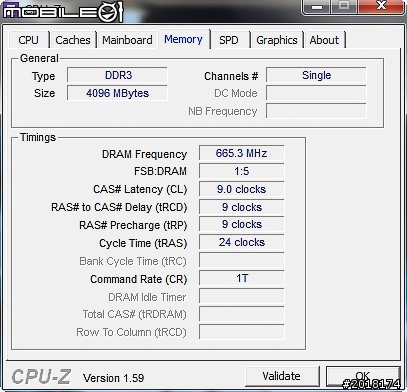Open the About tab
Screen dimensions: 407x392
324,40
